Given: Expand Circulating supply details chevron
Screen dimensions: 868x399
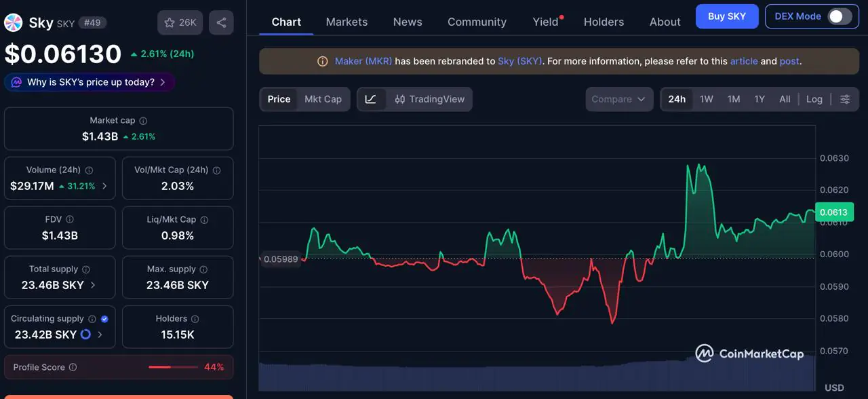Looking at the screenshot, I should (100, 335).
